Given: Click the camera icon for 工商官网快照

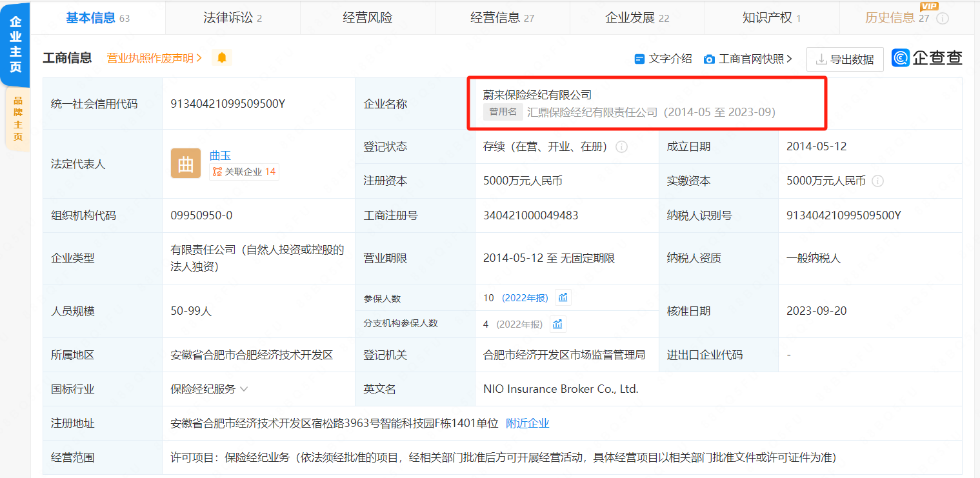Looking at the screenshot, I should [709, 59].
